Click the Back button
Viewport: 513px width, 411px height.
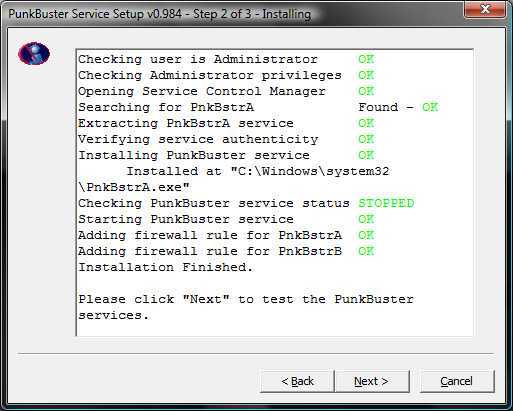pos(297,381)
